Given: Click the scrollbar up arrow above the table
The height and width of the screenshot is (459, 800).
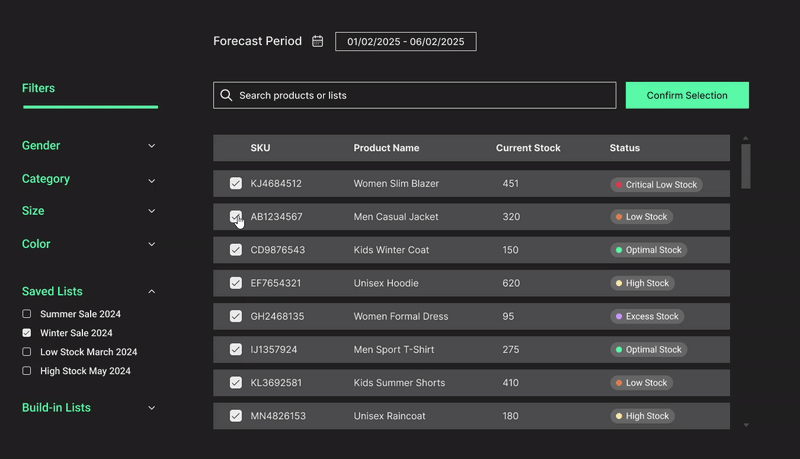Looking at the screenshot, I should point(746,139).
